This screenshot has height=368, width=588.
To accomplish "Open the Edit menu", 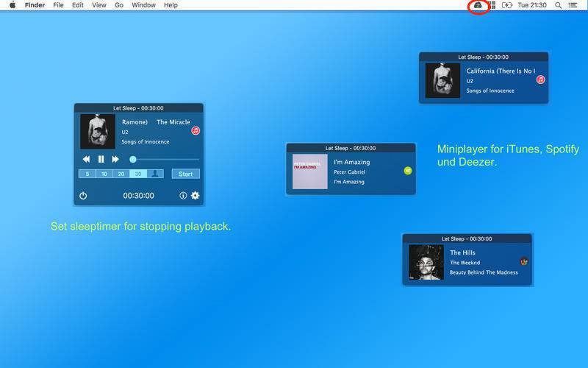I will [78, 5].
